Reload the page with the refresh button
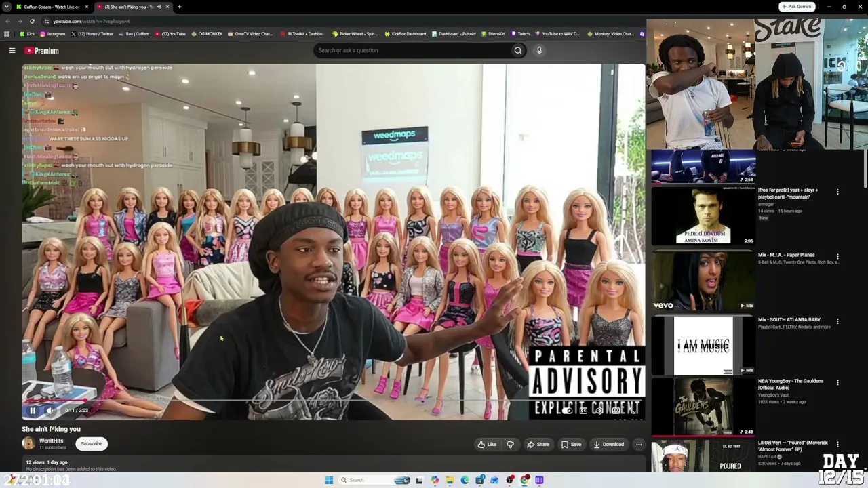 coord(32,22)
